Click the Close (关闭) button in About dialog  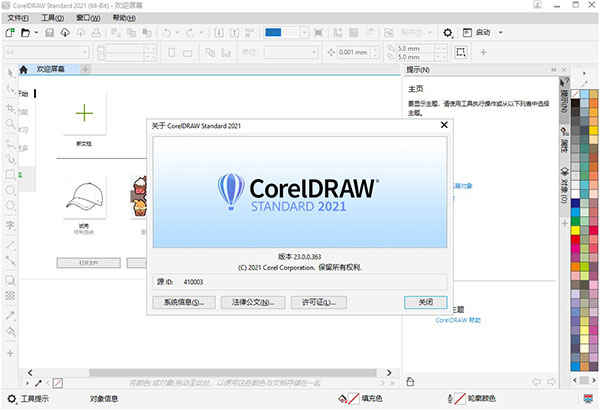(x=426, y=302)
